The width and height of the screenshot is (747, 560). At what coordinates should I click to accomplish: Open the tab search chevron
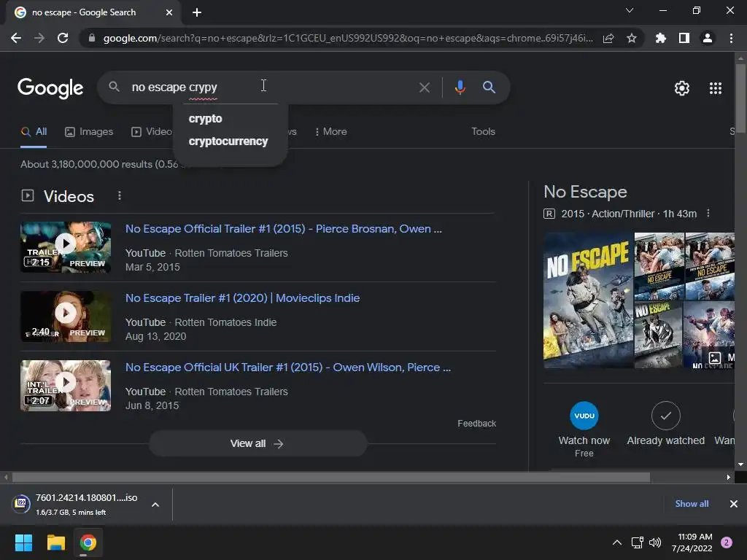click(630, 10)
